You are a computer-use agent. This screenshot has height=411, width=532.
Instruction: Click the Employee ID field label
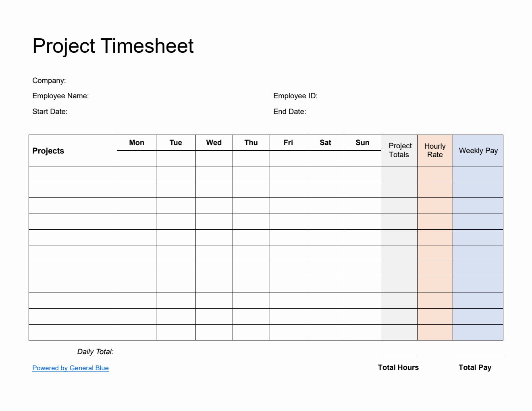295,96
